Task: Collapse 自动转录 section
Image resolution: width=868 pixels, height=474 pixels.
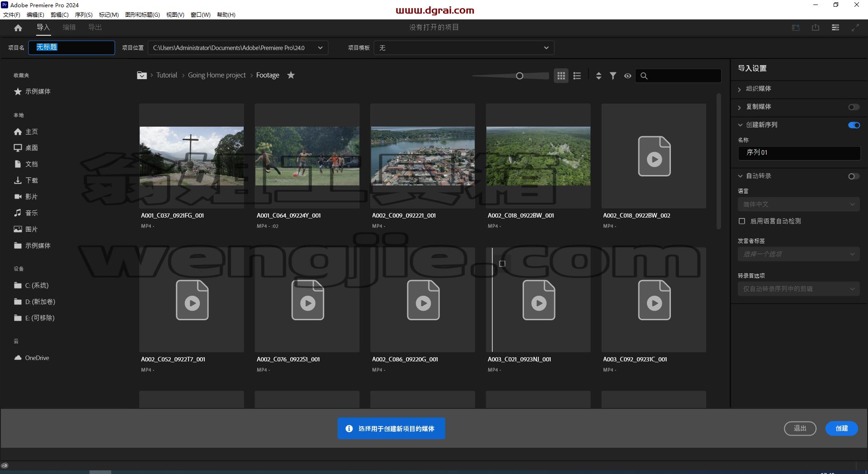Action: coord(740,176)
